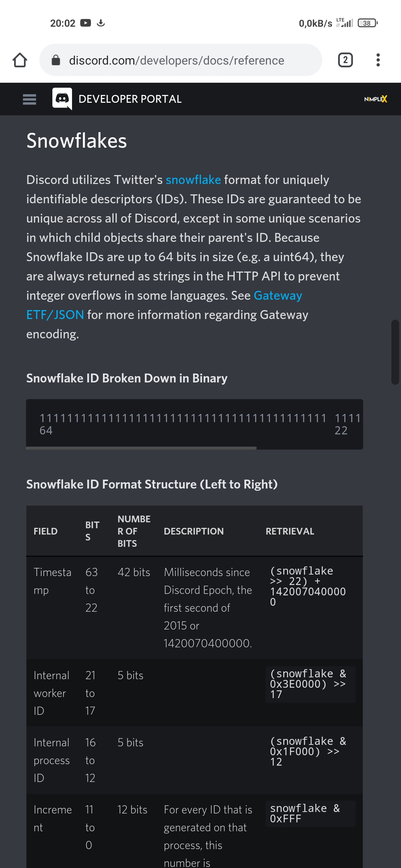Image resolution: width=401 pixels, height=868 pixels.
Task: Tap the battery indicator in status bar
Action: point(368,23)
